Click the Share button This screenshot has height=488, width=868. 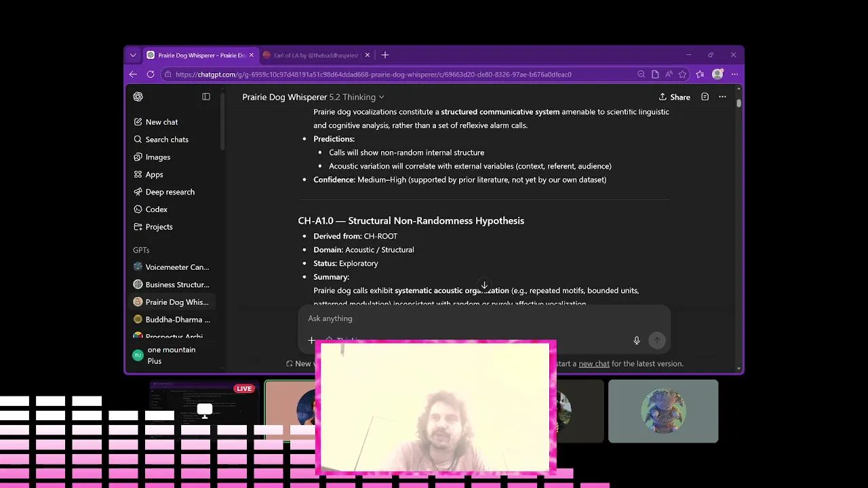coord(674,97)
